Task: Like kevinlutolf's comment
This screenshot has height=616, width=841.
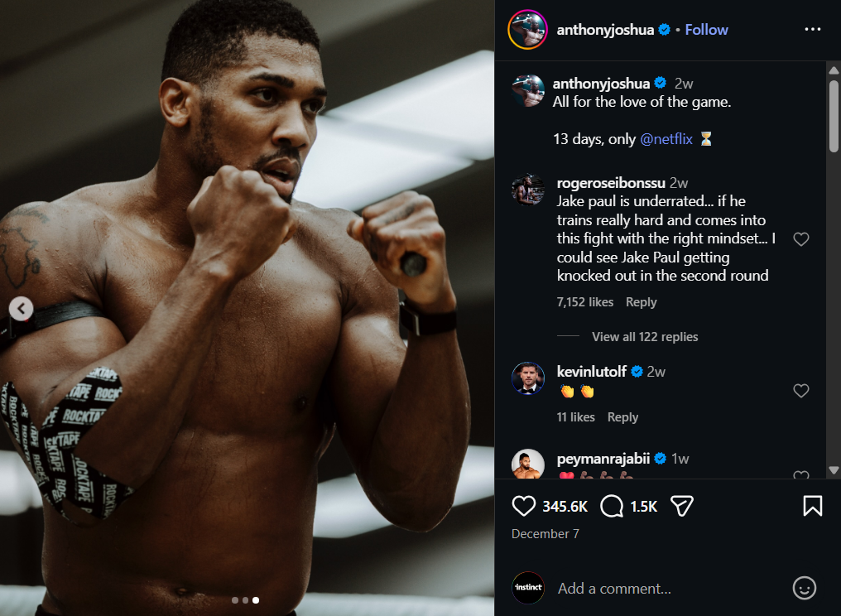Action: (x=800, y=391)
